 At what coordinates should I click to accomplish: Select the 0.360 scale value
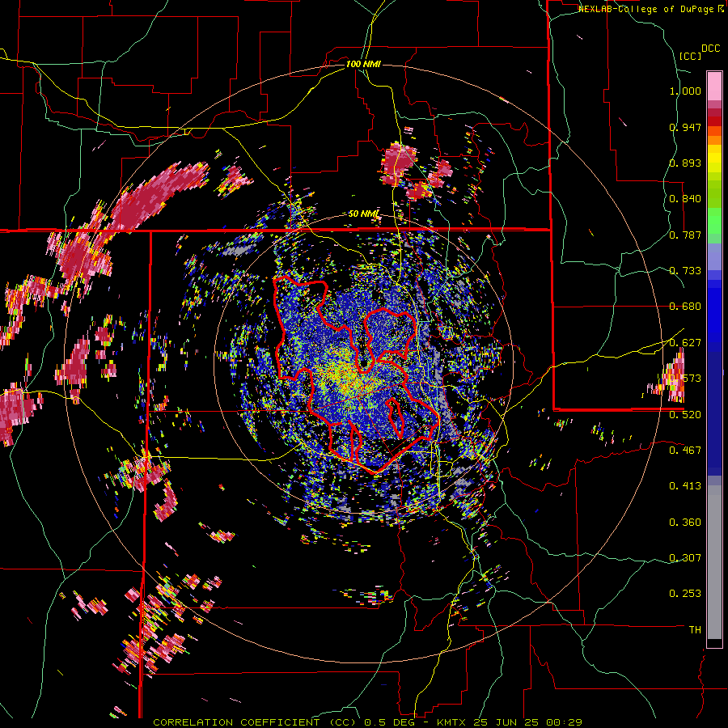pyautogui.click(x=685, y=523)
